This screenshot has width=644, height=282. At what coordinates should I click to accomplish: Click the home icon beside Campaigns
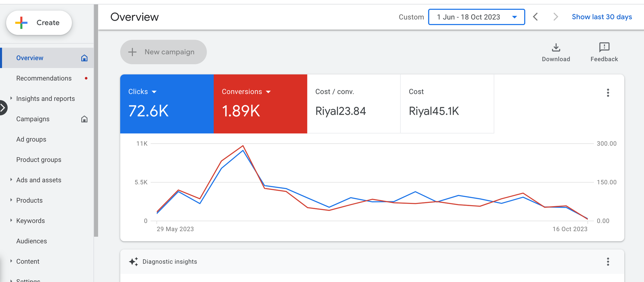click(x=84, y=119)
